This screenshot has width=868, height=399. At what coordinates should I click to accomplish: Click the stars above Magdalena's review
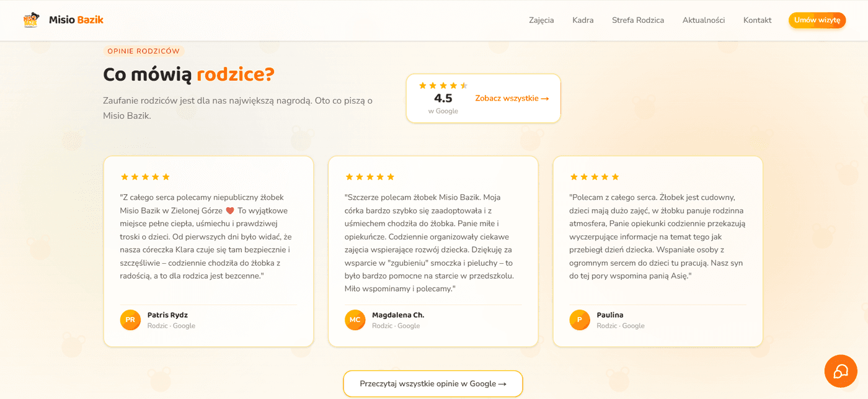click(x=370, y=177)
